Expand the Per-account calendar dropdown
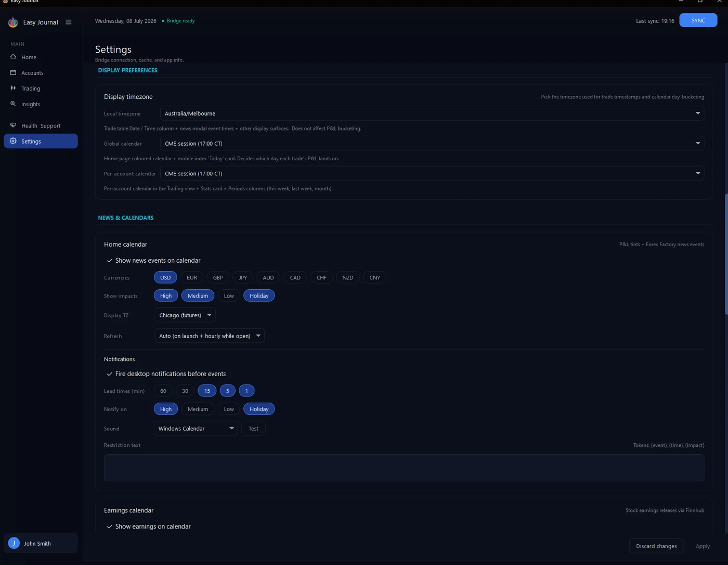Image resolution: width=728 pixels, height=565 pixels. 432,174
